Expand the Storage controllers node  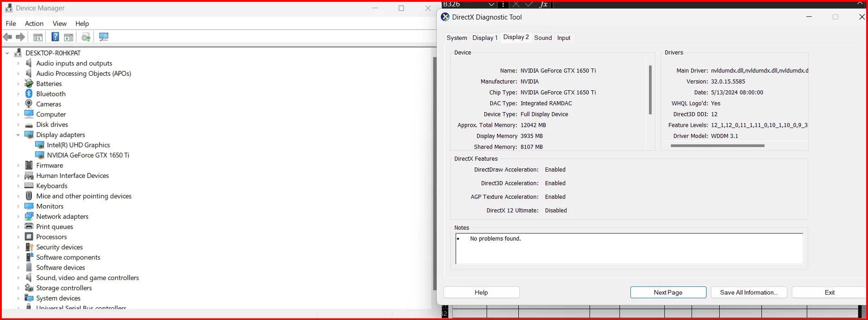18,288
